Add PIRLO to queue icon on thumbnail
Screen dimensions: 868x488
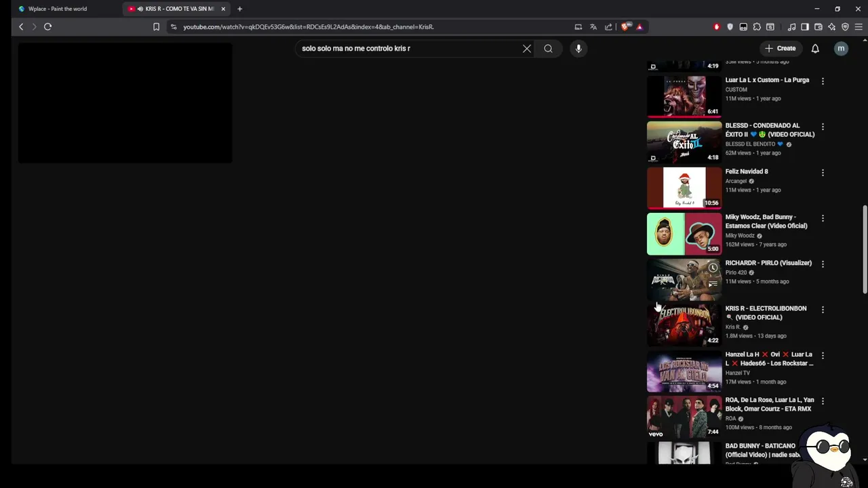pyautogui.click(x=713, y=284)
